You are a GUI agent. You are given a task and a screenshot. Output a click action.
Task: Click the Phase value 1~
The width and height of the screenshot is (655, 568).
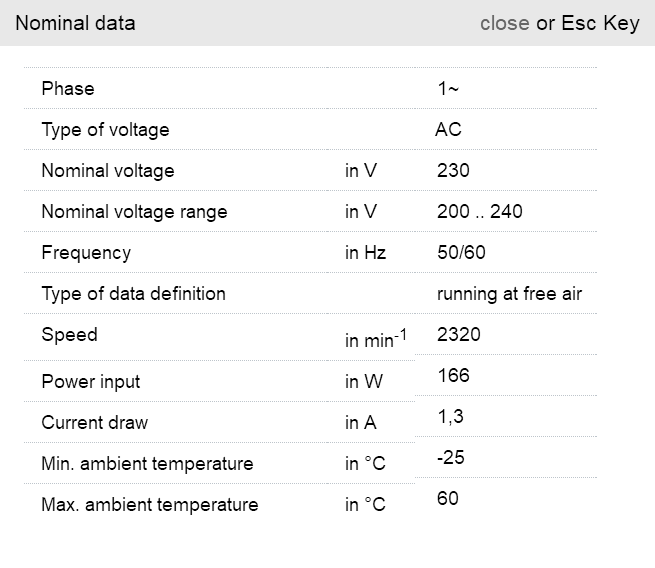tap(448, 89)
